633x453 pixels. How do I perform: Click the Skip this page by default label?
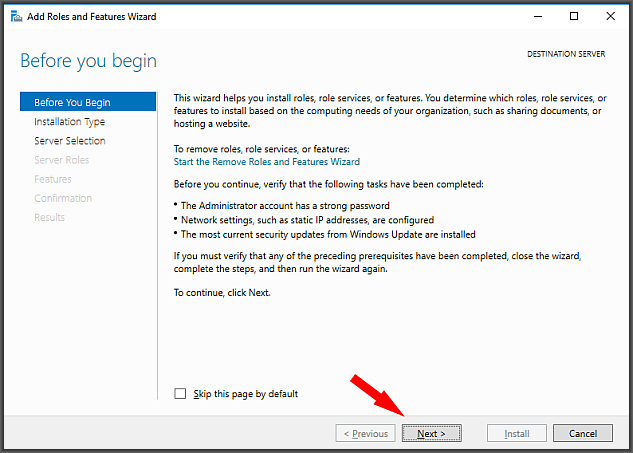point(245,394)
